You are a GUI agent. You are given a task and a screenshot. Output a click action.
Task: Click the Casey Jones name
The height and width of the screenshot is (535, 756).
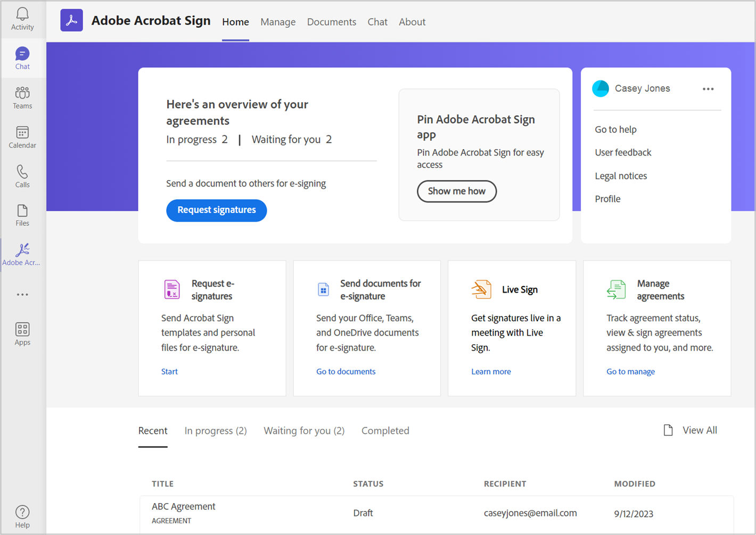click(x=643, y=88)
